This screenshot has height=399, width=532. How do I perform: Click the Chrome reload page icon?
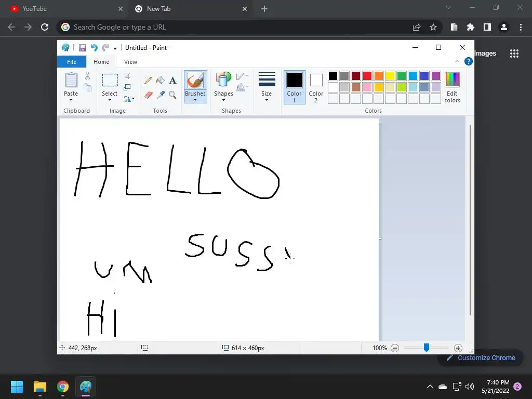pyautogui.click(x=45, y=27)
